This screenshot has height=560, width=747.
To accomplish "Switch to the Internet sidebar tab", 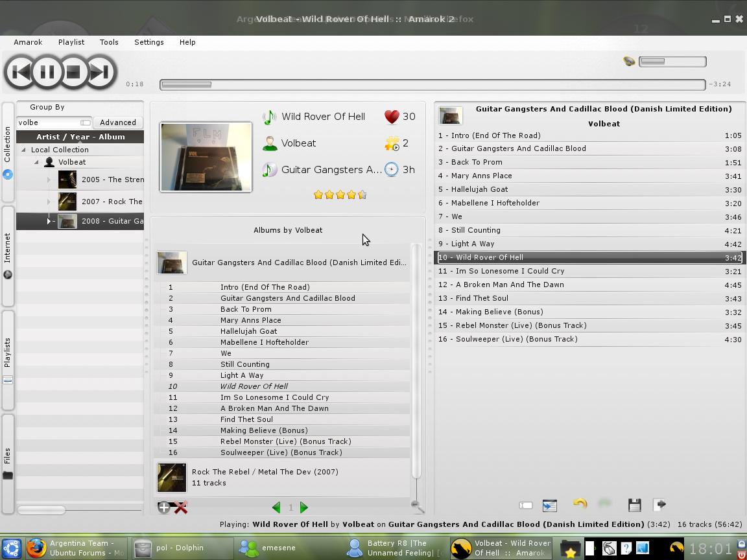I will [8, 256].
